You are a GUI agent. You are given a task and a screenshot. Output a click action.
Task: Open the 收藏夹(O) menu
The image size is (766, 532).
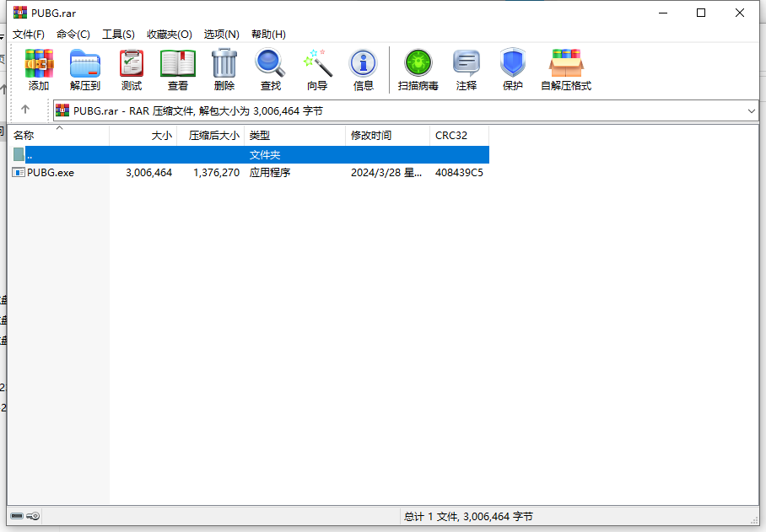[x=169, y=35]
